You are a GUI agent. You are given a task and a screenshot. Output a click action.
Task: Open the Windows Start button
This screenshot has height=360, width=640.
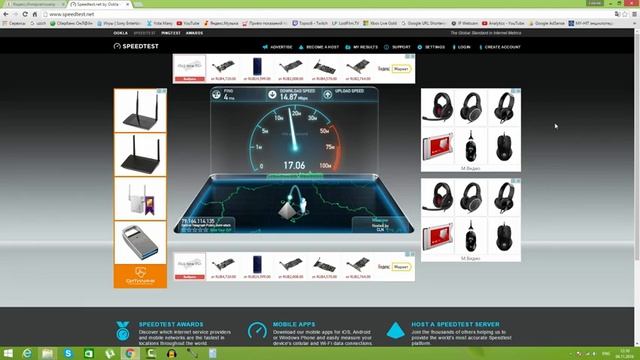click(x=8, y=353)
